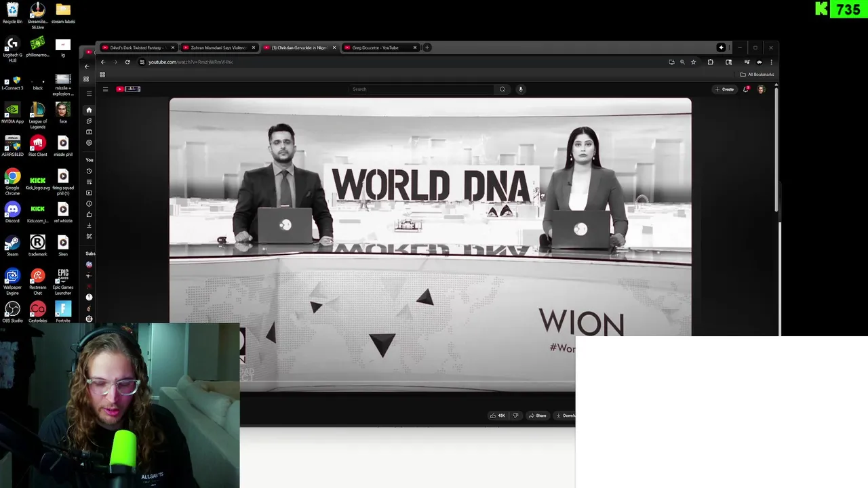Open missile phil media file

coord(63,146)
